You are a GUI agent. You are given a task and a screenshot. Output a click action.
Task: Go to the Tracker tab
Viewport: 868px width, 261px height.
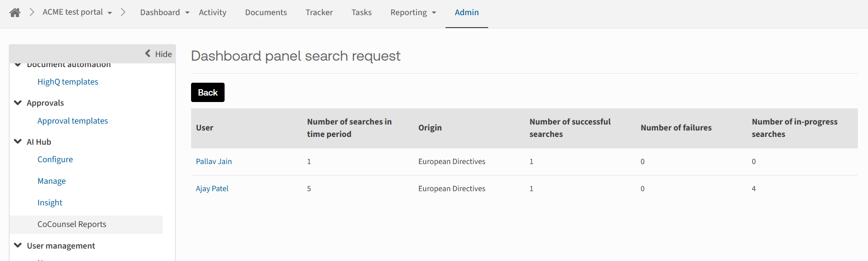pos(319,12)
